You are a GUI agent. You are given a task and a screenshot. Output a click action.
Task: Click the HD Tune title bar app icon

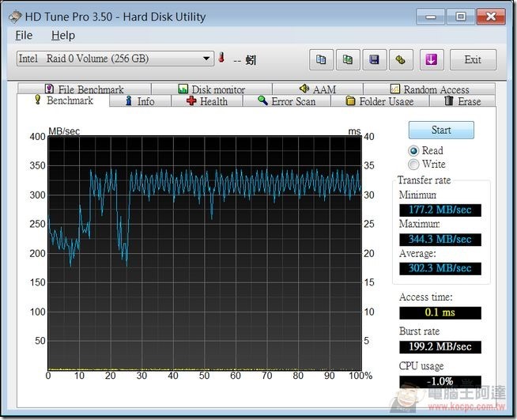tap(15, 17)
